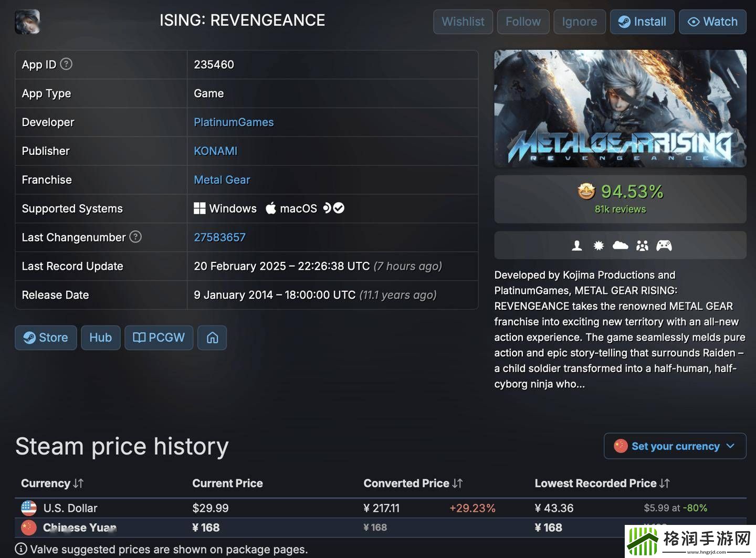The height and width of the screenshot is (558, 756).
Task: Click the Last Changenumber help icon
Action: coord(135,237)
